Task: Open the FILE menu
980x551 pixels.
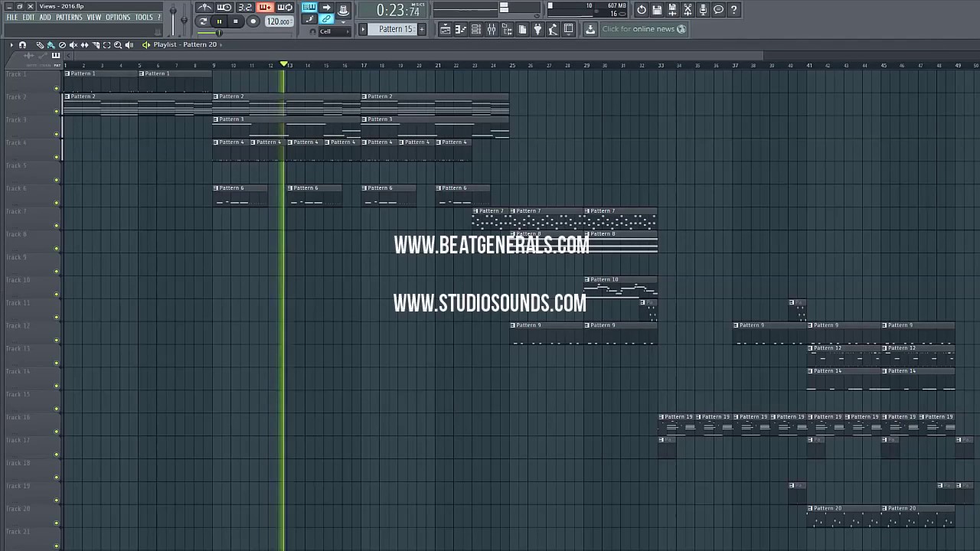Action: 12,18
